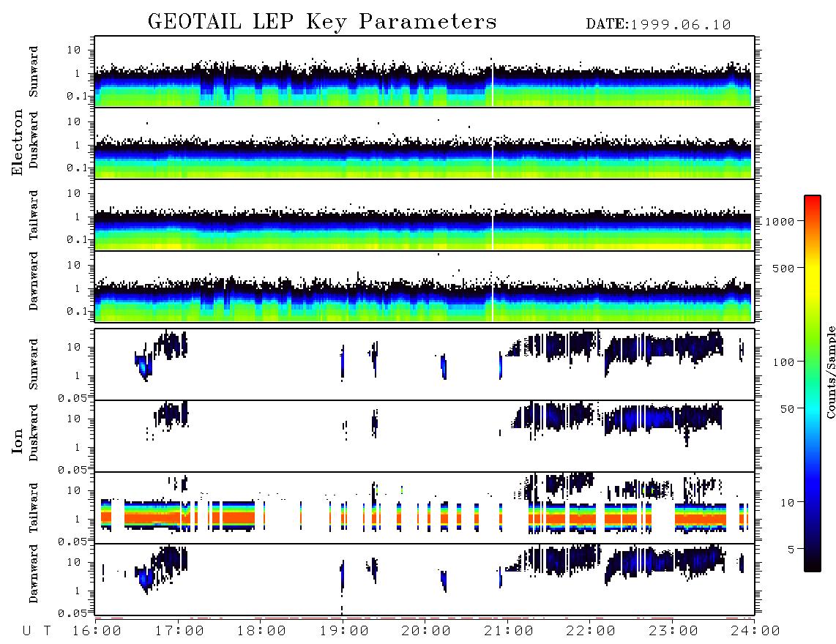Click the black bottom of the color bar

pyautogui.click(x=812, y=564)
